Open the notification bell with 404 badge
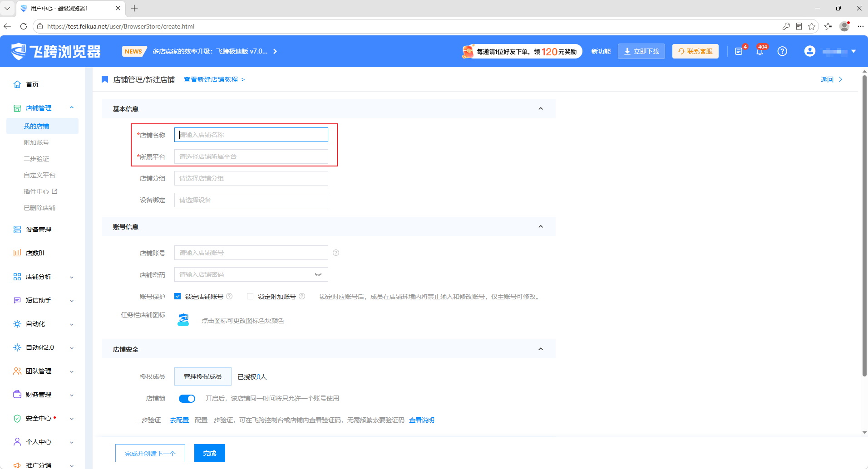 pos(759,51)
